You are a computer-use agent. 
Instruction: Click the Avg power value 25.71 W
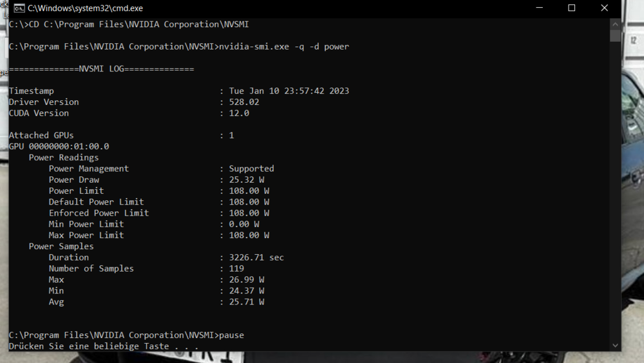(247, 302)
